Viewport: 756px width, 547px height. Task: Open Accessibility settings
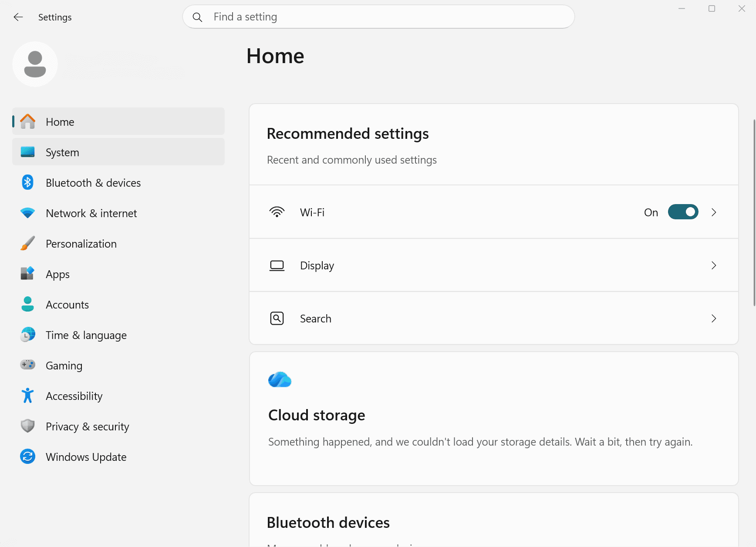[x=118, y=396]
